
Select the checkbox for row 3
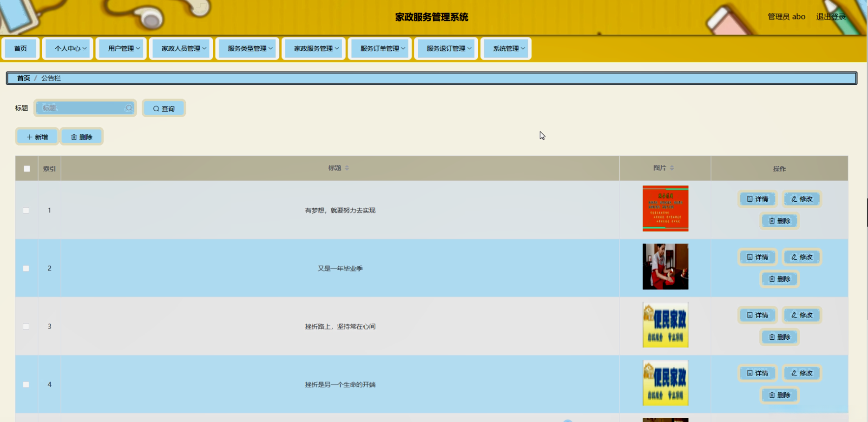tap(26, 326)
